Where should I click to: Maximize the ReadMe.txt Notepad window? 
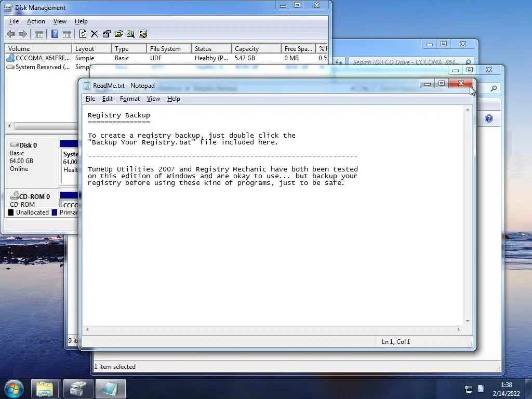(x=442, y=83)
